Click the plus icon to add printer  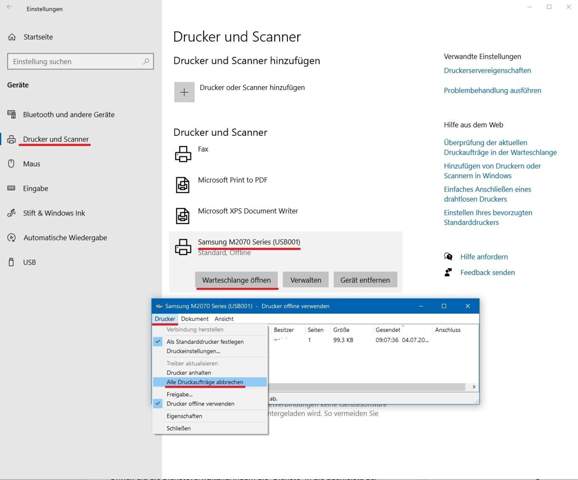(x=184, y=92)
